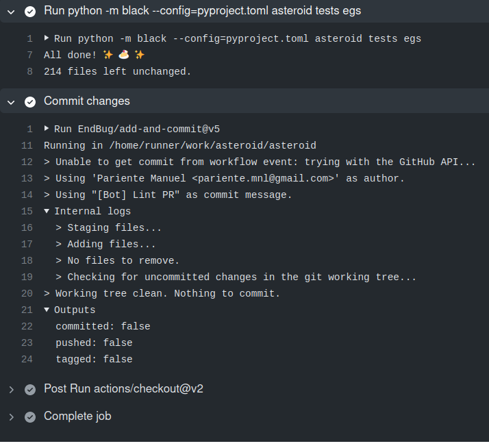Click line number 20 in log

pos(27,293)
